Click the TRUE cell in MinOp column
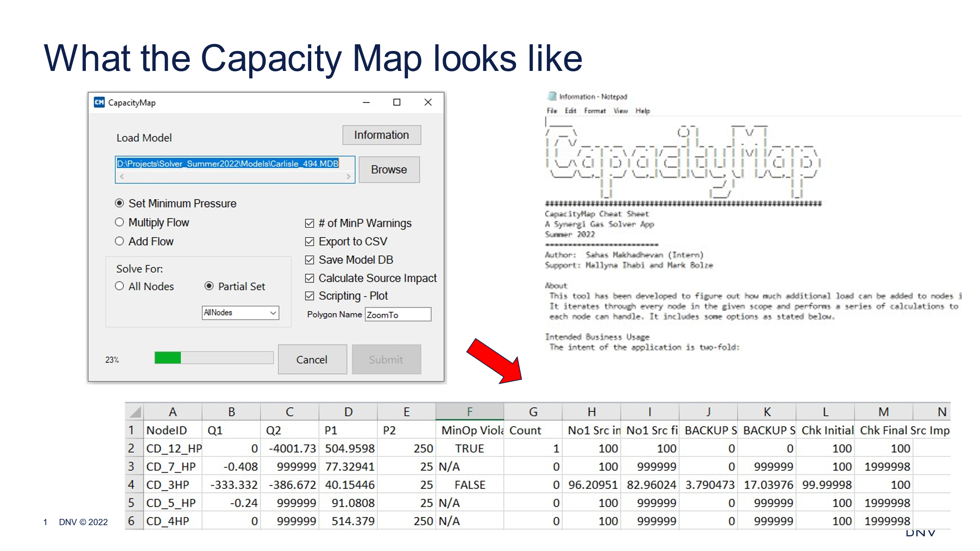The image size is (980, 551). pos(470,448)
